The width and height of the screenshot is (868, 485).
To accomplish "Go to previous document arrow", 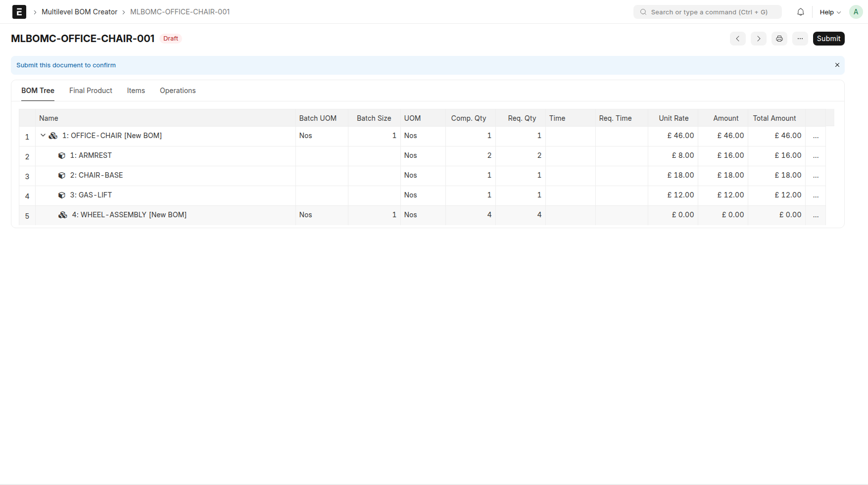I will [737, 39].
